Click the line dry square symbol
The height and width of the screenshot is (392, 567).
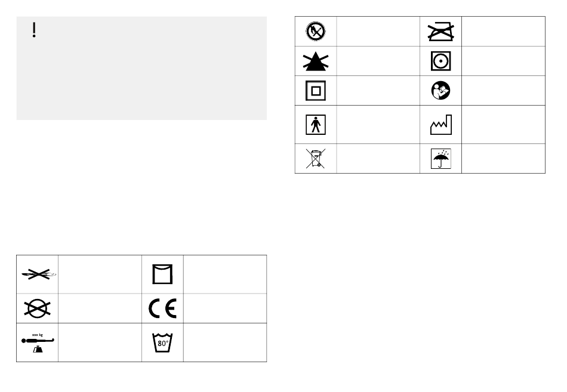click(x=162, y=274)
